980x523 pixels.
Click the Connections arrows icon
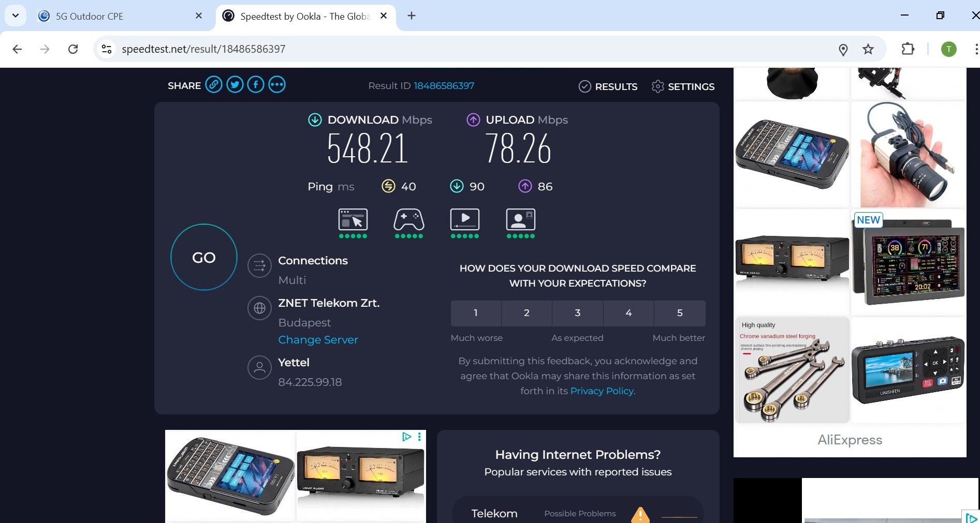[259, 266]
